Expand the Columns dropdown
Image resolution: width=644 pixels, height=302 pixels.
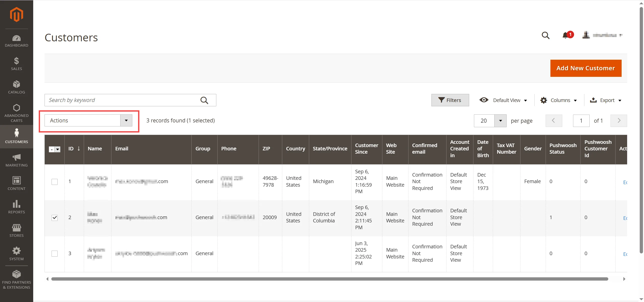click(x=558, y=100)
